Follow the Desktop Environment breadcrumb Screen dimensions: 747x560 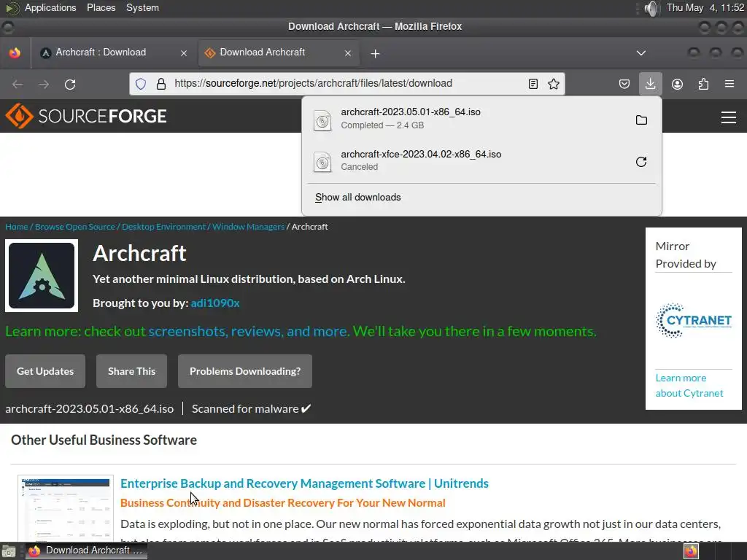[163, 227]
